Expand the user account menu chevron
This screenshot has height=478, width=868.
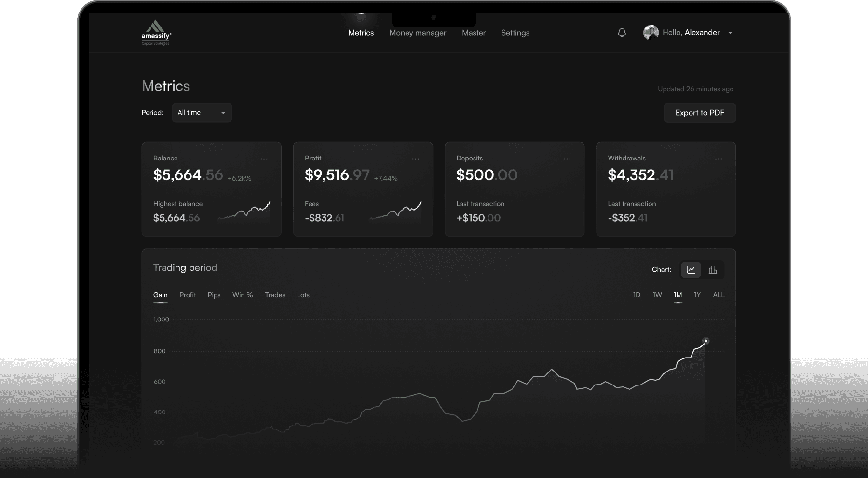click(x=731, y=33)
